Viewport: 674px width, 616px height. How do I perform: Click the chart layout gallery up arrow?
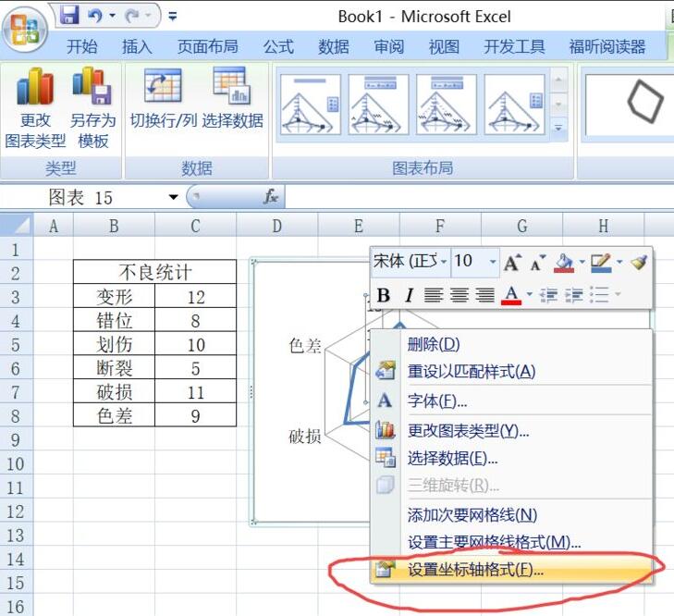click(x=558, y=80)
